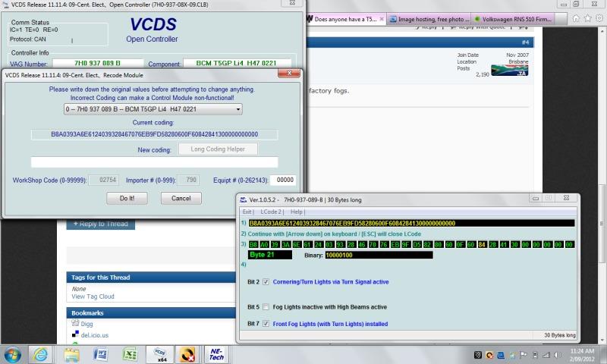Image resolution: width=607 pixels, height=364 pixels.
Task: Click the Equipt # field showing 00000
Action: [283, 180]
